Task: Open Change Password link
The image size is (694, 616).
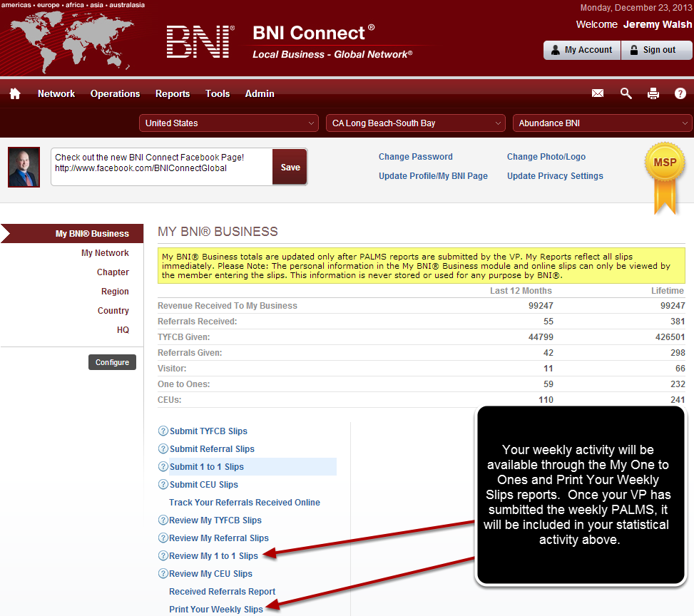Action: pos(416,157)
